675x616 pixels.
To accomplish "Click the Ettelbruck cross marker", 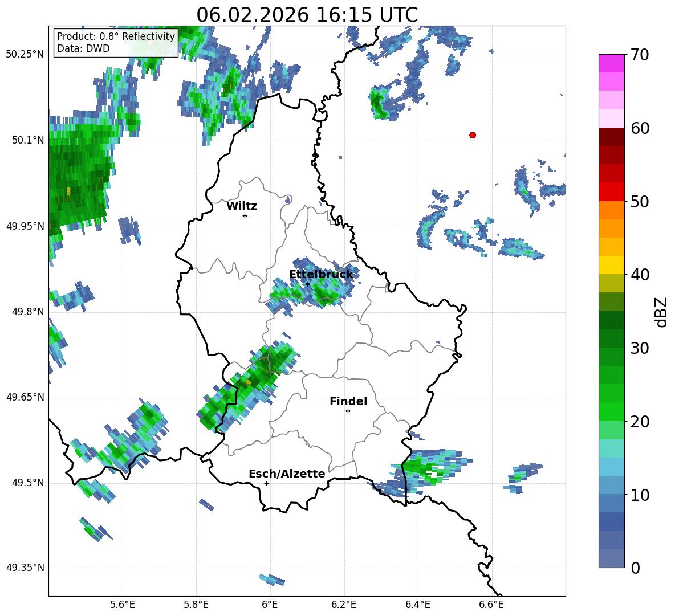I will click(x=307, y=284).
